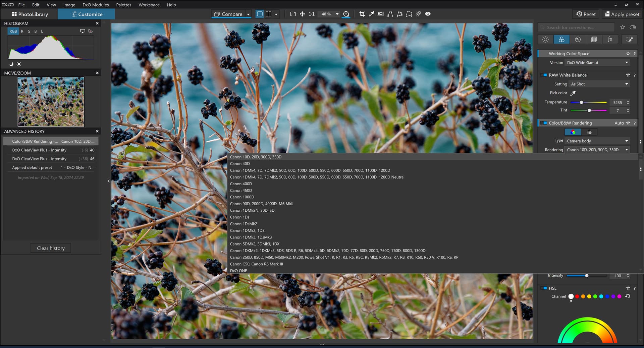This screenshot has width=644, height=348.
Task: Toggle the Color/B&W Rendering correction switch
Action: point(545,123)
